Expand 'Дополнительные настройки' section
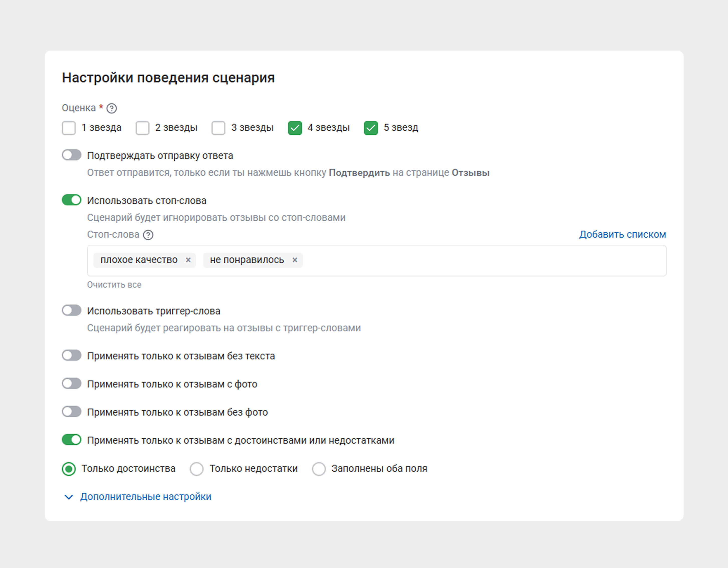This screenshot has height=568, width=728. coord(145,497)
